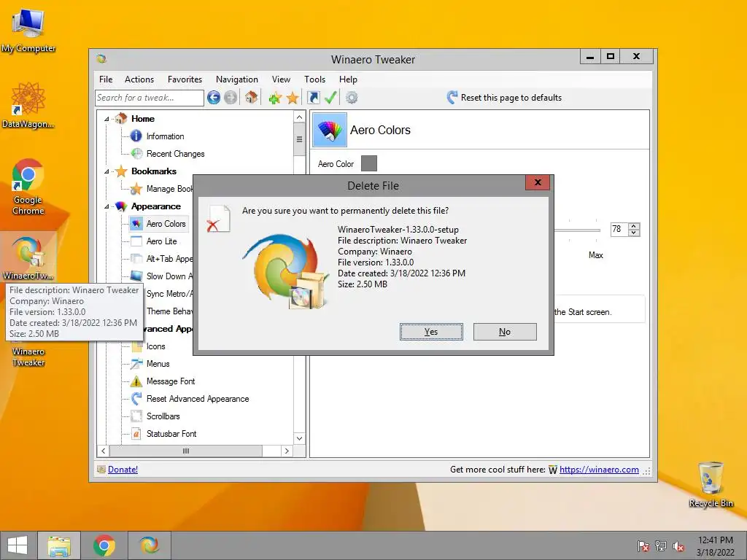Open the Help menu
Screen dimensions: 747x560
348,79
